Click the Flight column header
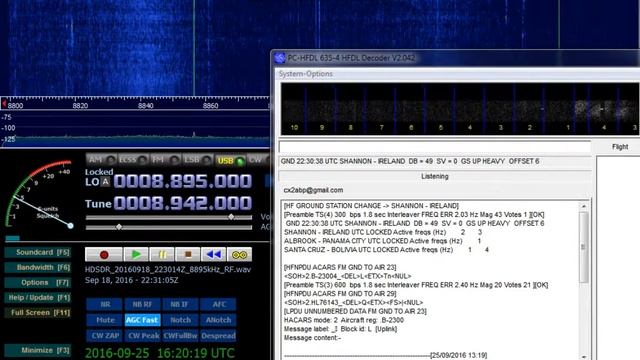The image size is (640, 360). click(620, 147)
